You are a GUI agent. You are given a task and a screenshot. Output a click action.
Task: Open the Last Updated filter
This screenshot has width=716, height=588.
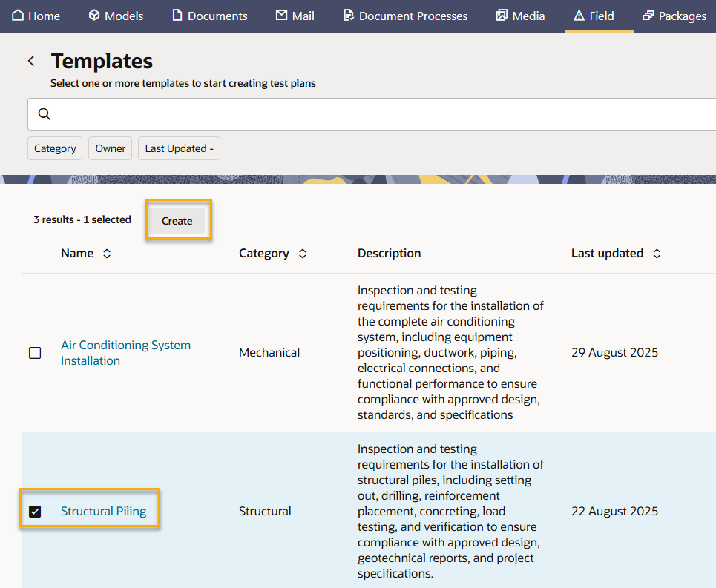(179, 148)
